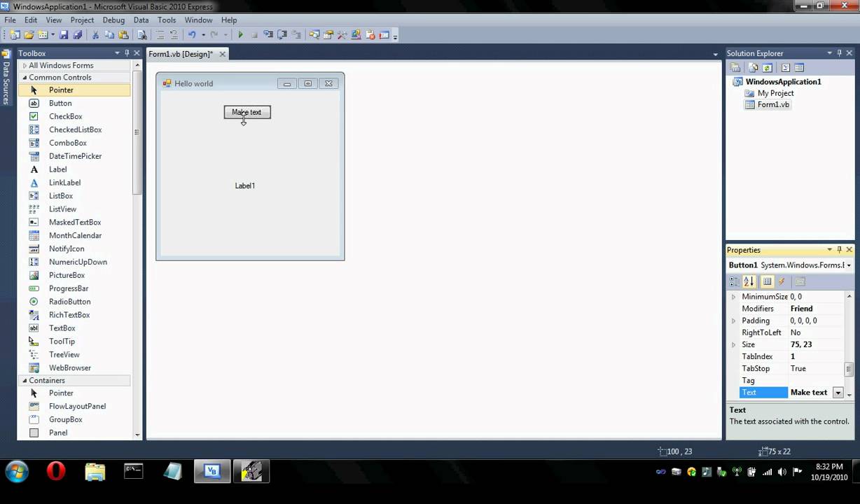The image size is (860, 504).
Task: Collapse the Containers group
Action: (x=25, y=381)
